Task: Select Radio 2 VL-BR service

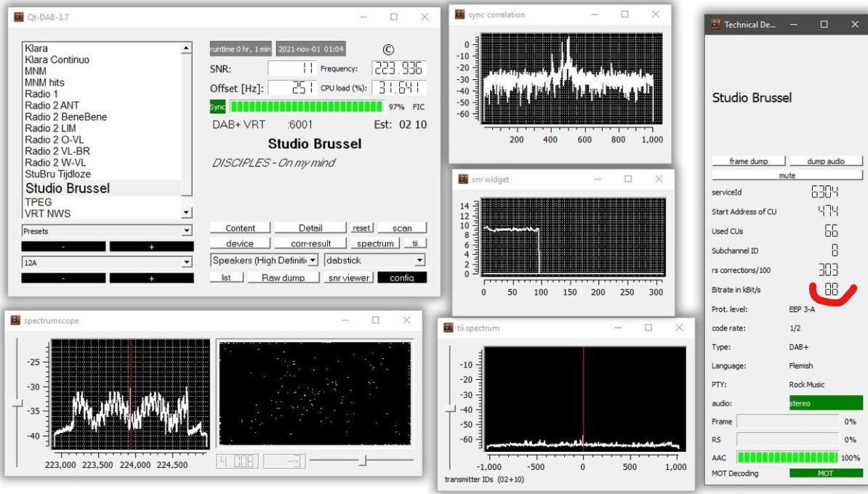Action: pyautogui.click(x=57, y=151)
